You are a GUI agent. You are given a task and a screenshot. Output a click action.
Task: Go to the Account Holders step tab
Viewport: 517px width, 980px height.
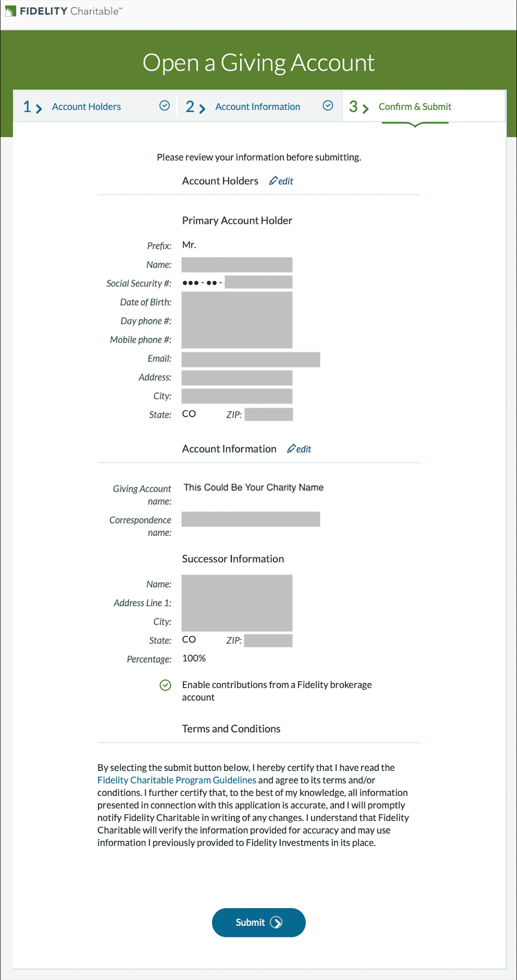(95, 106)
